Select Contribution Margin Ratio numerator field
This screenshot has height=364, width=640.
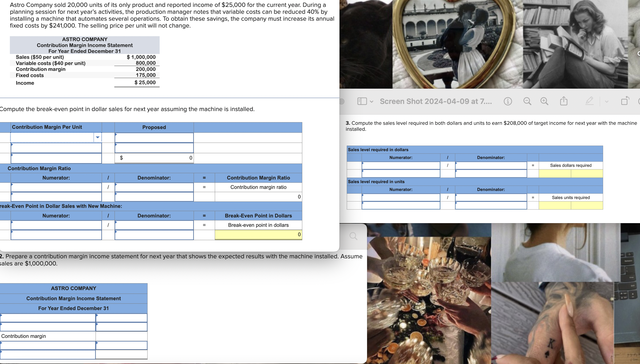coord(56,187)
